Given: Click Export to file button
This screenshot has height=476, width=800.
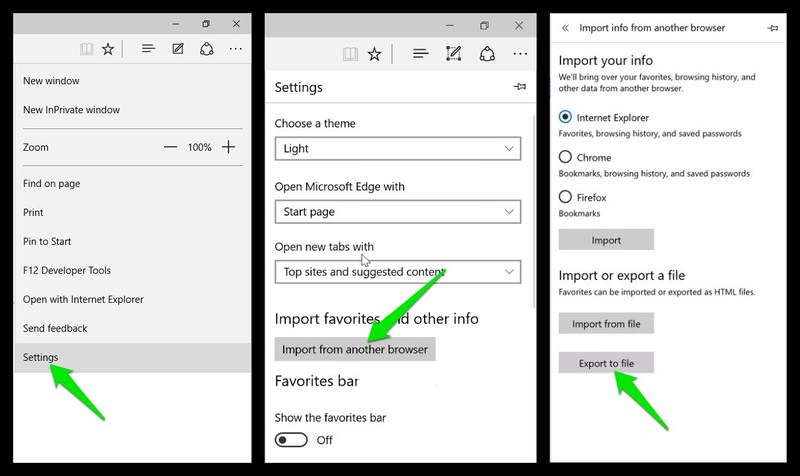Looking at the screenshot, I should coord(606,363).
